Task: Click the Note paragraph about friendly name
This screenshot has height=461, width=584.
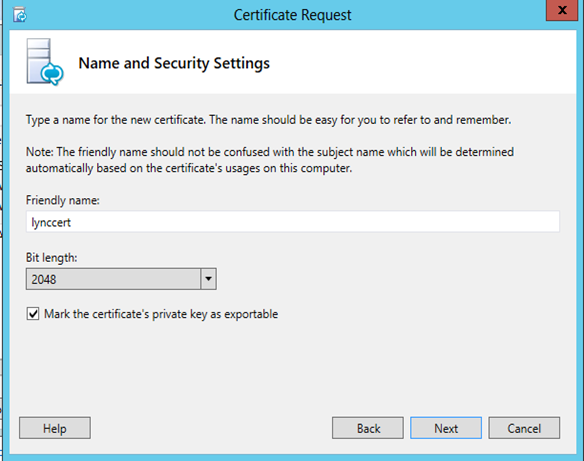Action: (x=270, y=160)
